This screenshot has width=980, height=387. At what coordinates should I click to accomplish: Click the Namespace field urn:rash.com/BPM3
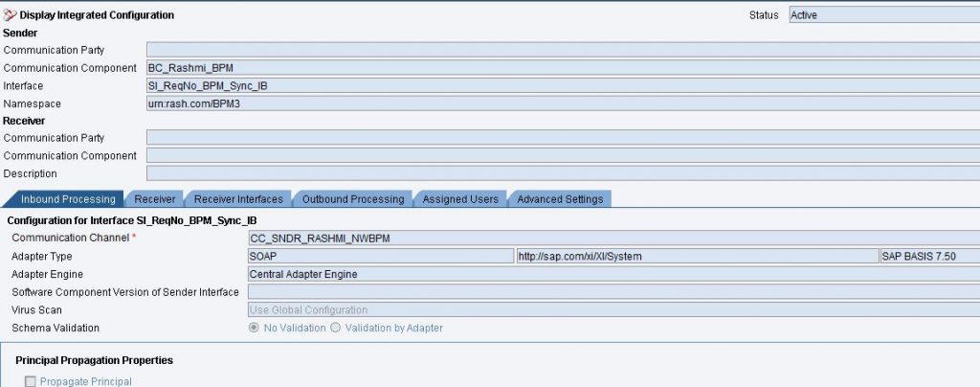[563, 103]
